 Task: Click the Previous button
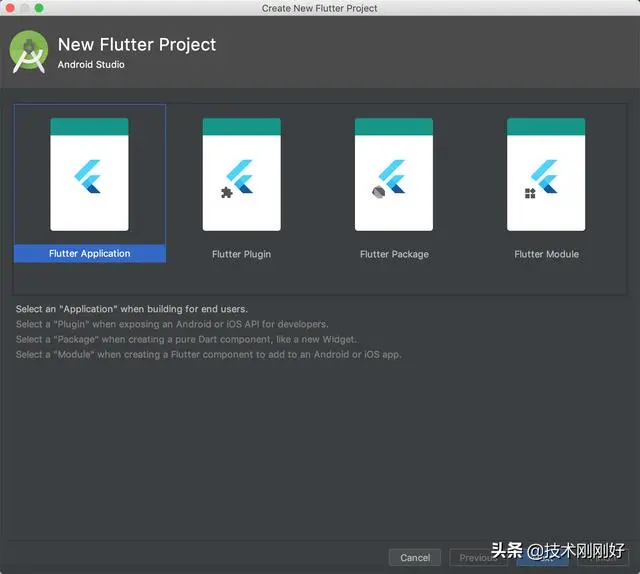pyautogui.click(x=478, y=558)
